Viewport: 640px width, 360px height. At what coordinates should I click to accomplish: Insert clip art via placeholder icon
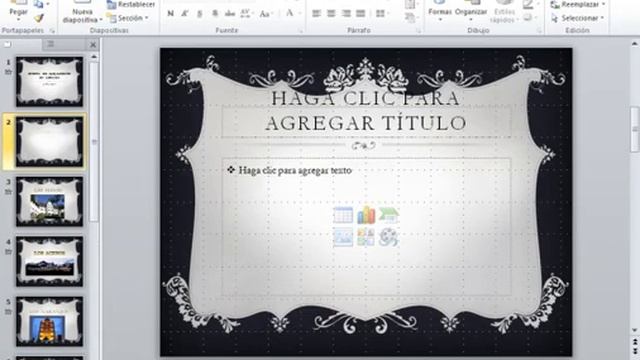(366, 237)
